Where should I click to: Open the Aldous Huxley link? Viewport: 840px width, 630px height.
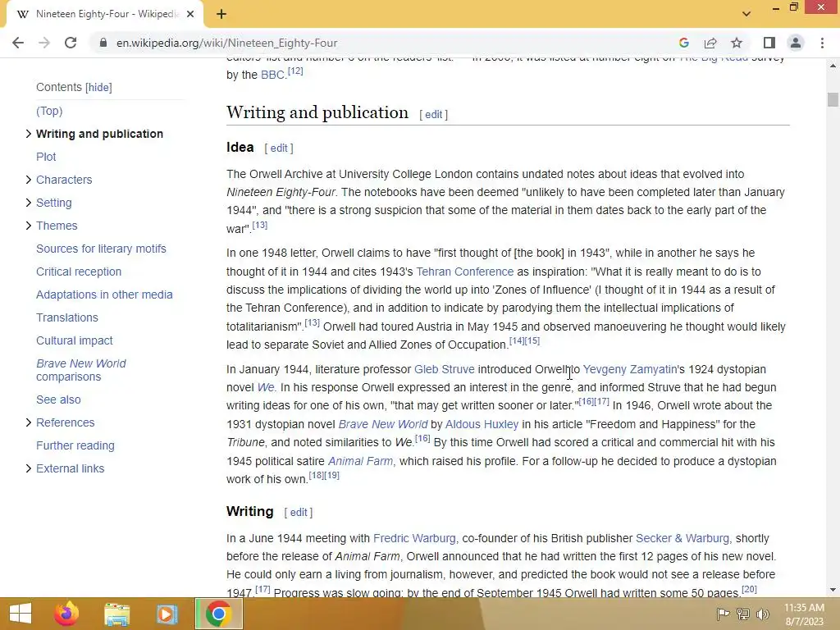tap(482, 424)
